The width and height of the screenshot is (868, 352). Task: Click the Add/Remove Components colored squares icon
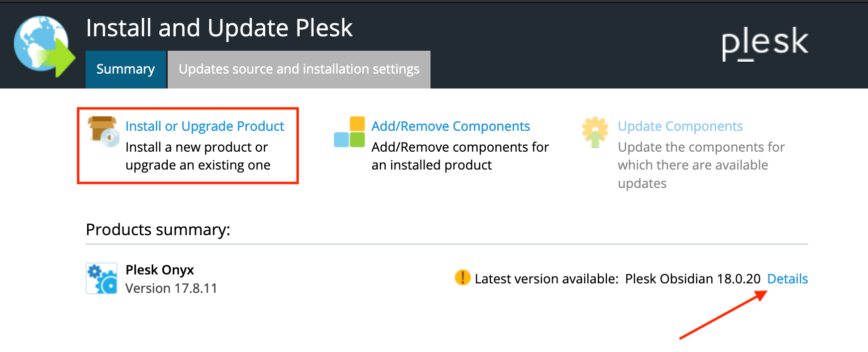click(x=349, y=132)
